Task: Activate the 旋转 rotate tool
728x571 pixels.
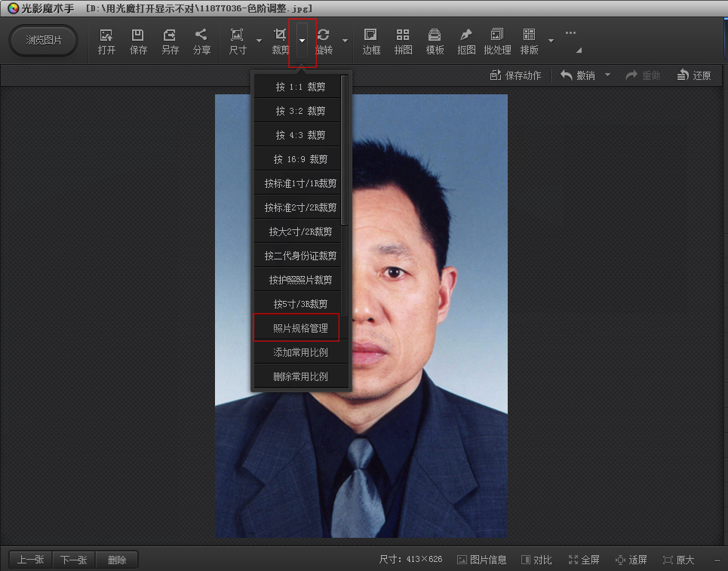Action: [x=324, y=41]
